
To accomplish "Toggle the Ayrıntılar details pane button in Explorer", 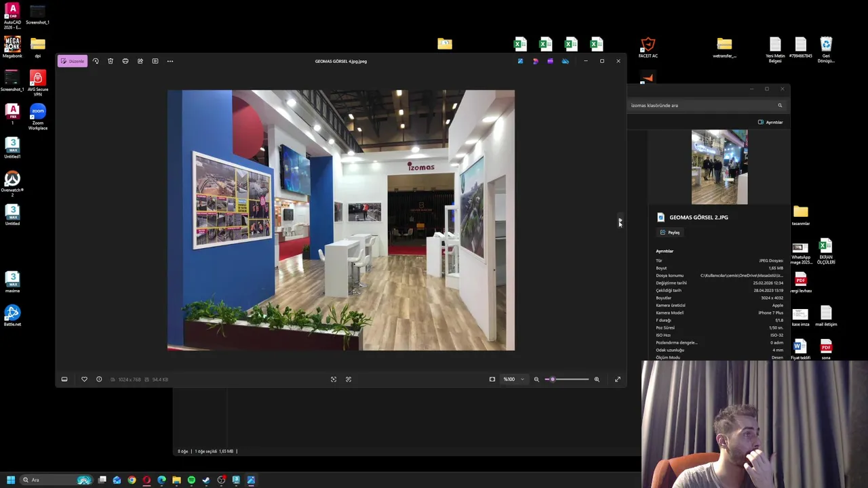I will 770,122.
